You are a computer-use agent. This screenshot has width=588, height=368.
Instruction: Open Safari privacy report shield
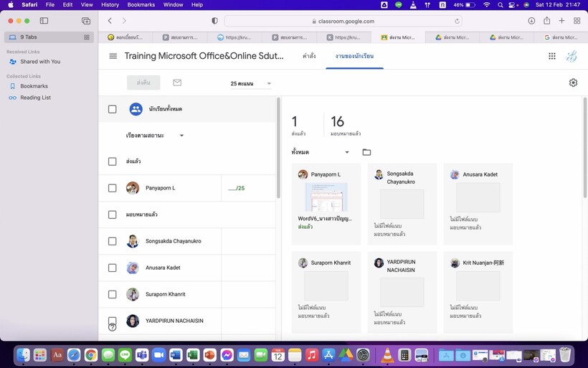[x=214, y=21]
